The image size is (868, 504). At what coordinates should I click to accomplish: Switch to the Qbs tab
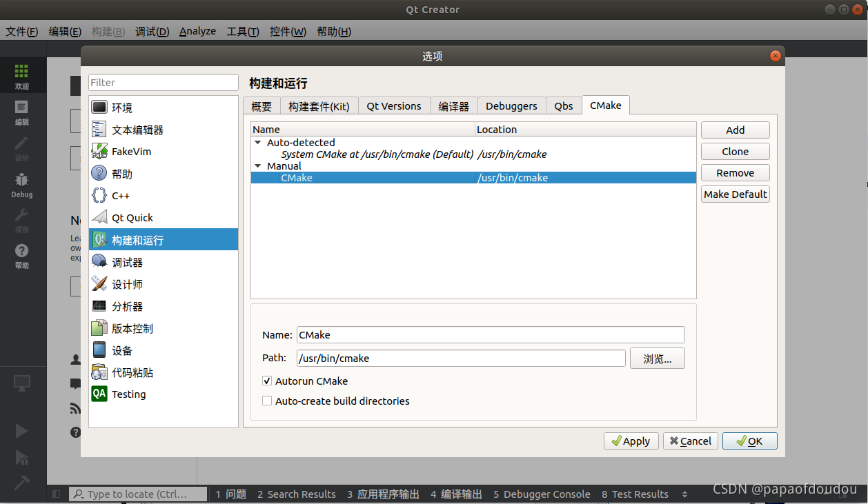tap(564, 106)
